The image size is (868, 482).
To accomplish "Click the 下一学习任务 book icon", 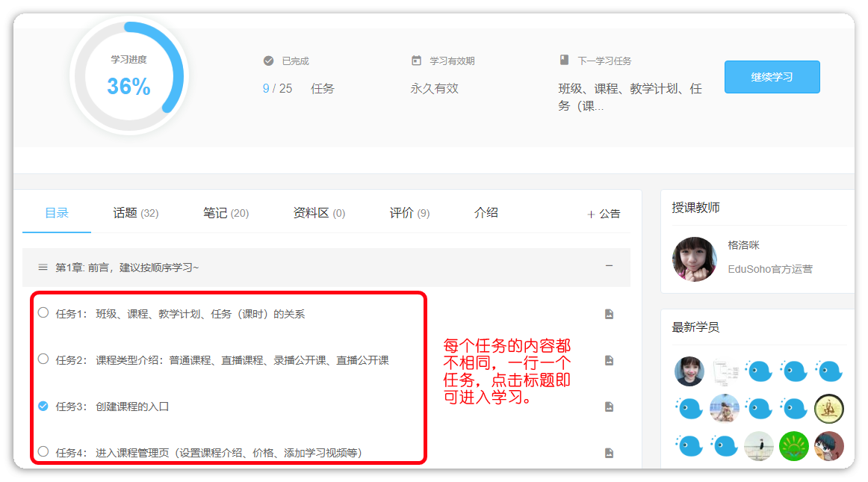I will 564,60.
